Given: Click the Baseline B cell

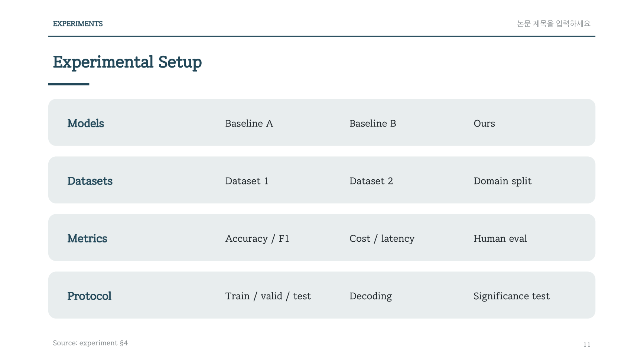Looking at the screenshot, I should pos(373,123).
